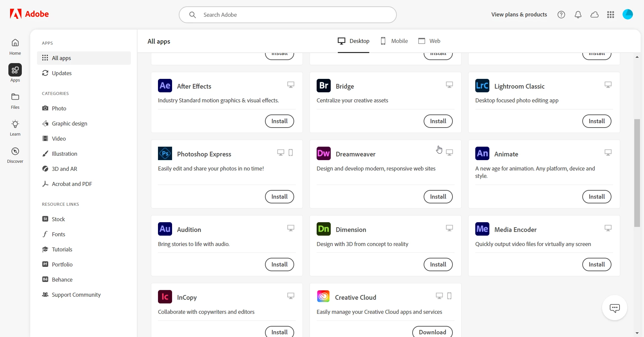Image resolution: width=644 pixels, height=337 pixels.
Task: Open the Behance resource link
Action: coord(84,280)
